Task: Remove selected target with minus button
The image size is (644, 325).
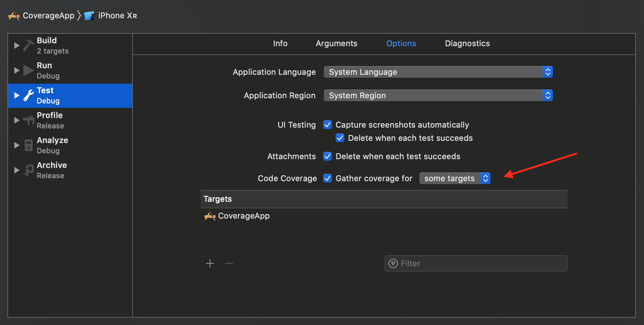Action: [229, 263]
